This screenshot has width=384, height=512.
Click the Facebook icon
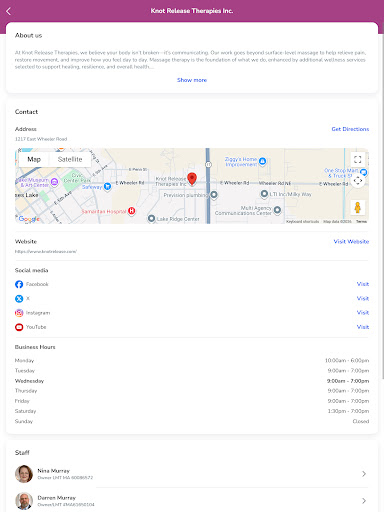pos(19,284)
